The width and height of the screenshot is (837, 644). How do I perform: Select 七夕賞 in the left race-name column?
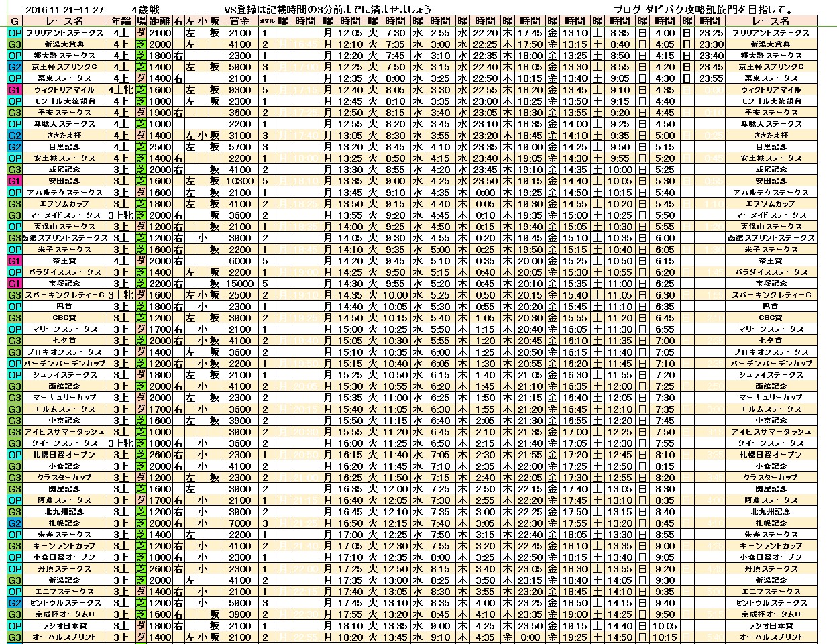click(x=64, y=341)
